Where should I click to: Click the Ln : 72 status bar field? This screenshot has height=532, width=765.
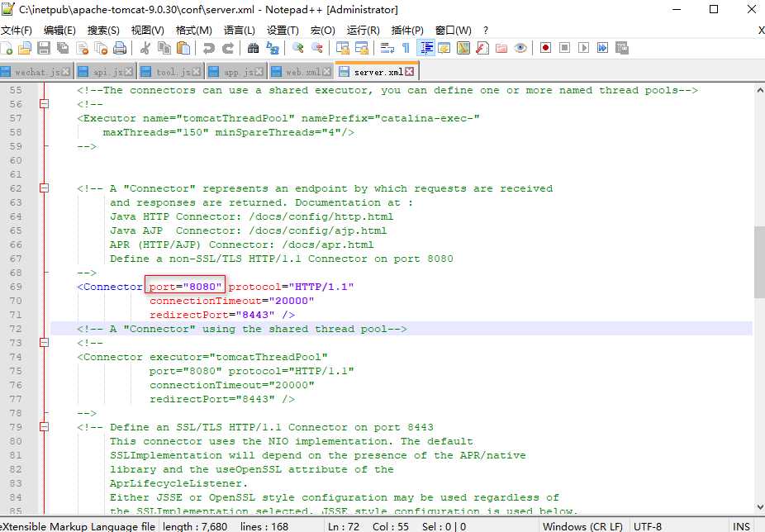344,526
